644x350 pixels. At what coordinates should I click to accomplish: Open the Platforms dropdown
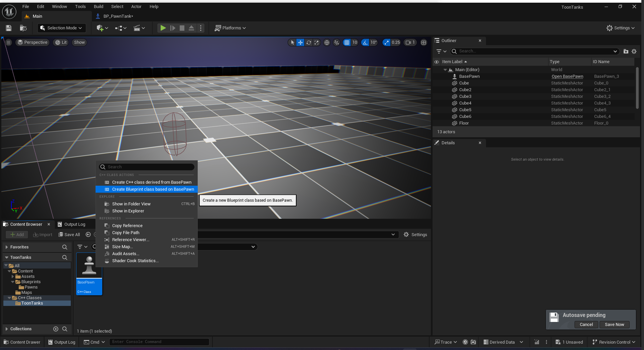[230, 28]
